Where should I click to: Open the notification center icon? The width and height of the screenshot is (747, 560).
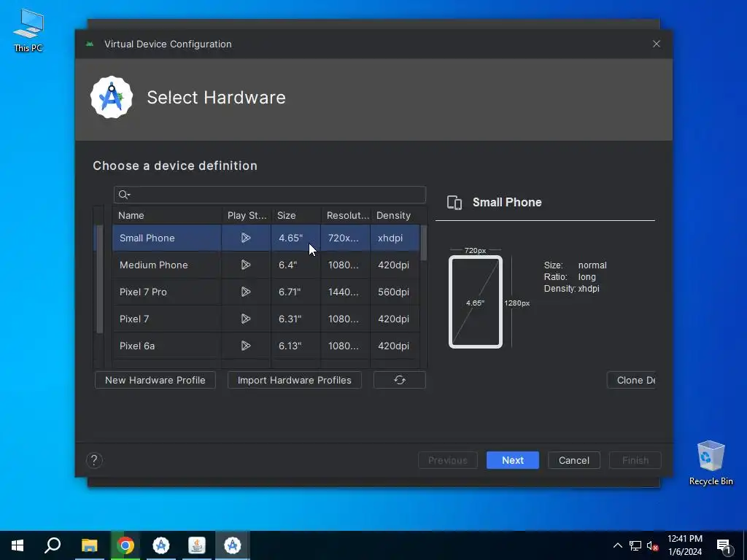(x=724, y=545)
